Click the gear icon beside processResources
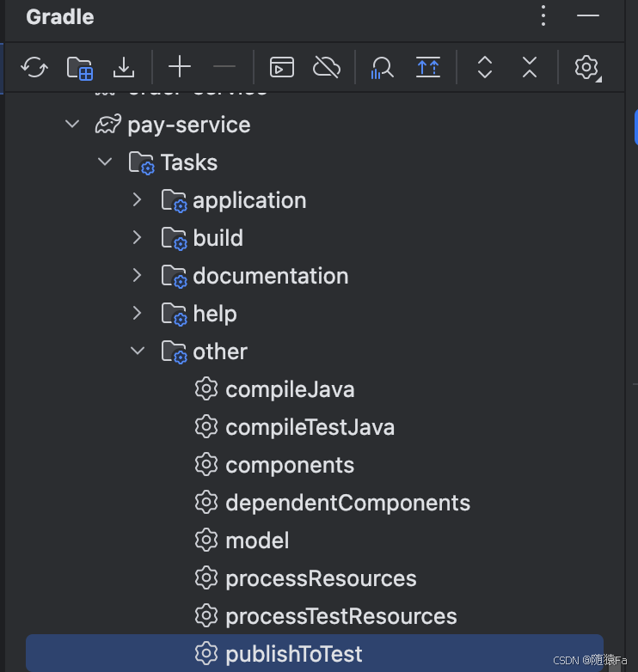 click(206, 577)
